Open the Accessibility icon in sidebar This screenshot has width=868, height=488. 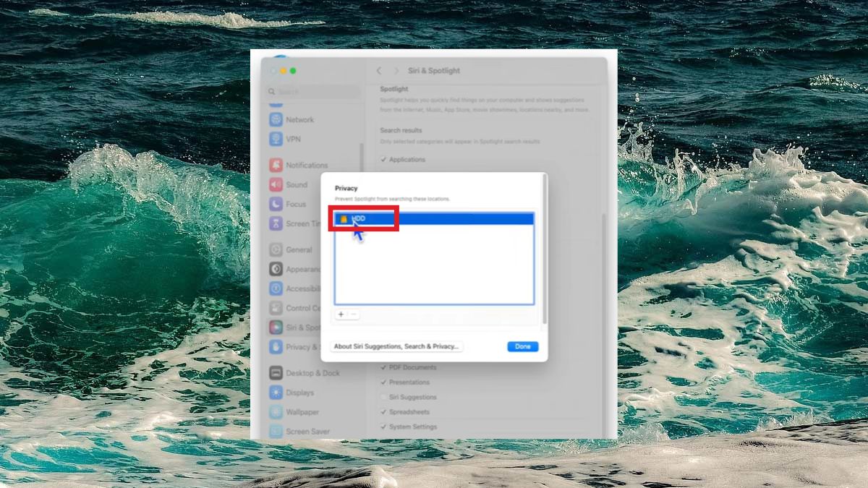click(x=276, y=288)
